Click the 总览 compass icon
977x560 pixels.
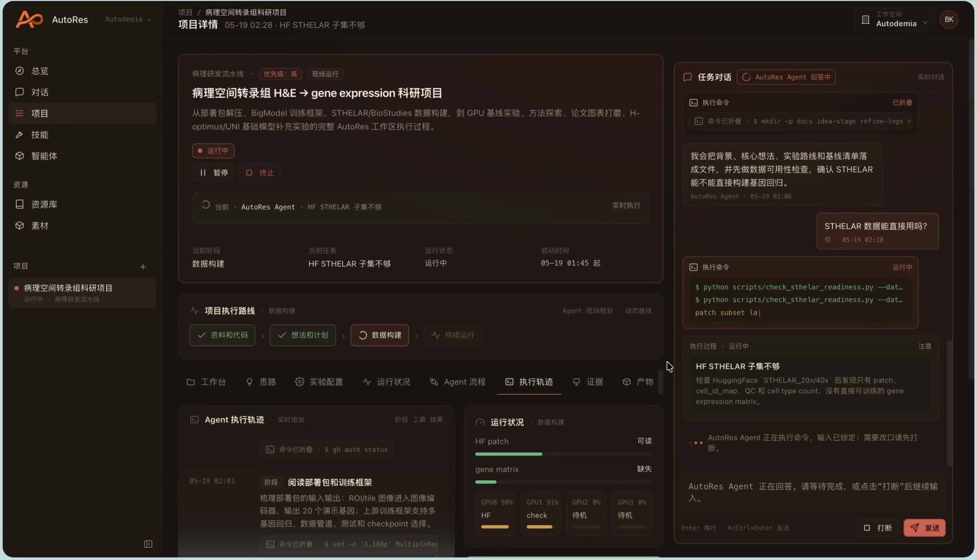tap(19, 71)
